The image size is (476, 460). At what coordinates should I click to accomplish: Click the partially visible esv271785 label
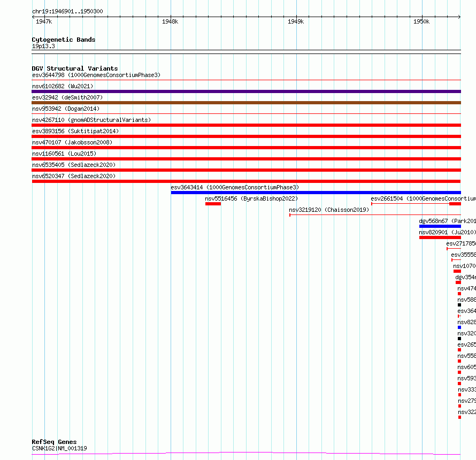[x=461, y=243]
